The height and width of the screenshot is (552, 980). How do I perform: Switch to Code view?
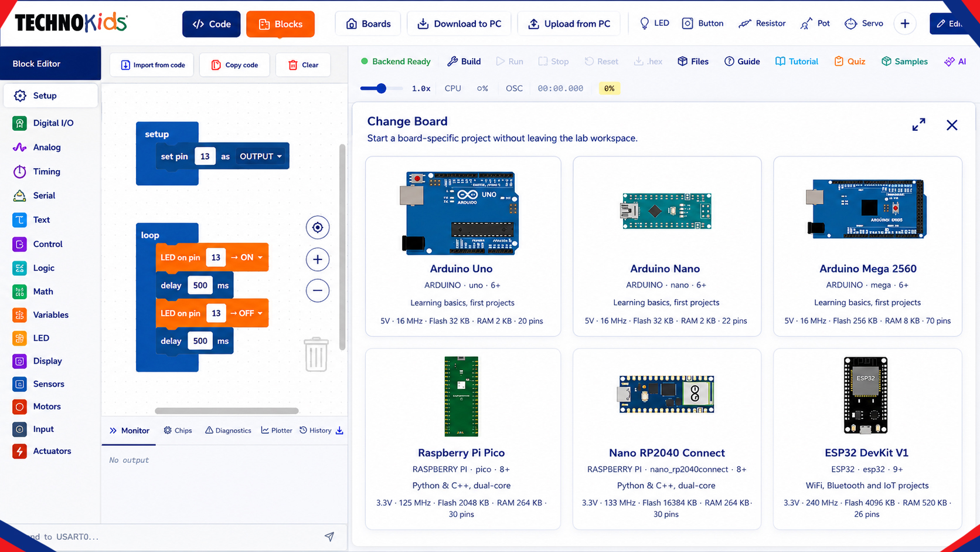click(x=212, y=24)
